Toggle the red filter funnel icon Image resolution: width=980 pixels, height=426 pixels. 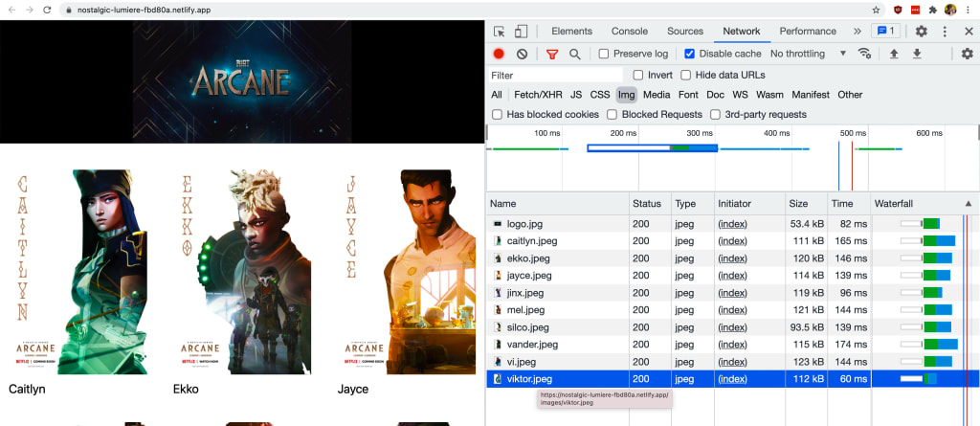click(551, 54)
